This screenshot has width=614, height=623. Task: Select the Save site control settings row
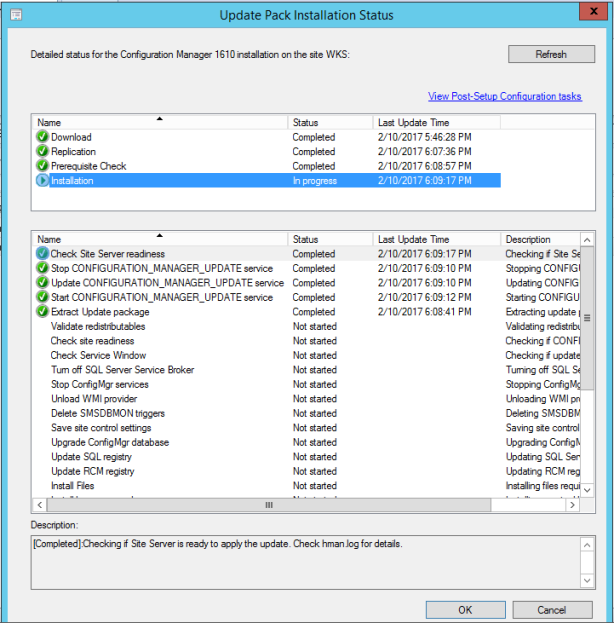click(x=308, y=428)
